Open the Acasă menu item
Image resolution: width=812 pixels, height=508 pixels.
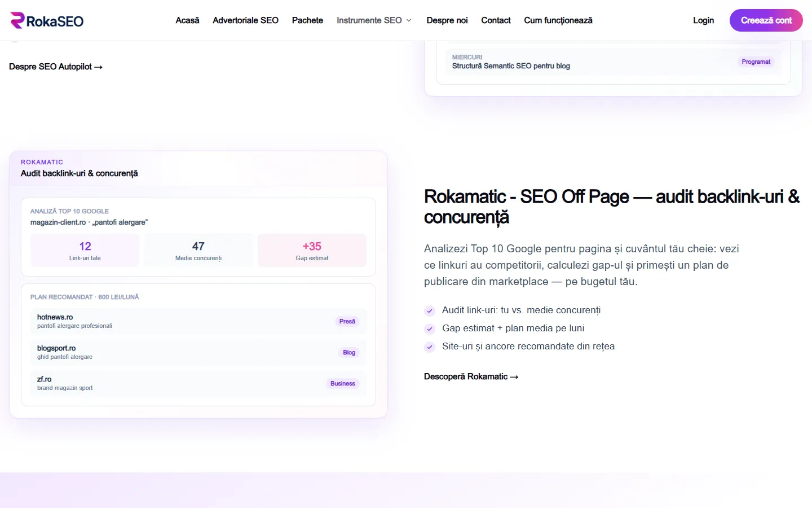[187, 20]
